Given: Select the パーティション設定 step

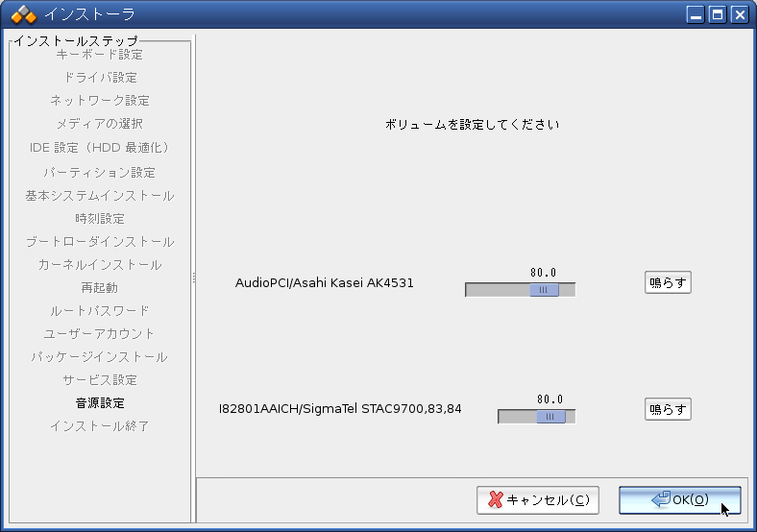Looking at the screenshot, I should pos(100,173).
